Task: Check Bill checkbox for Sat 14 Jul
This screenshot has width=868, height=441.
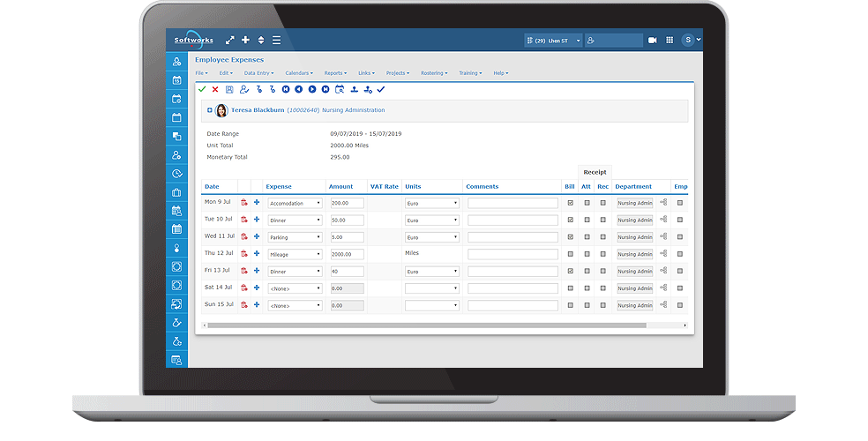Action: 570,288
